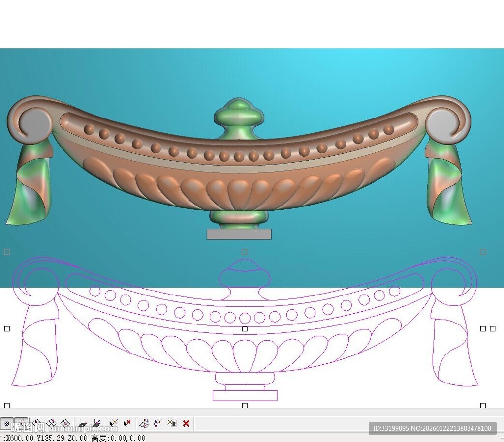Toggle the first pressed crosshair-circle toolbar button
504x442 pixels.
7,423
